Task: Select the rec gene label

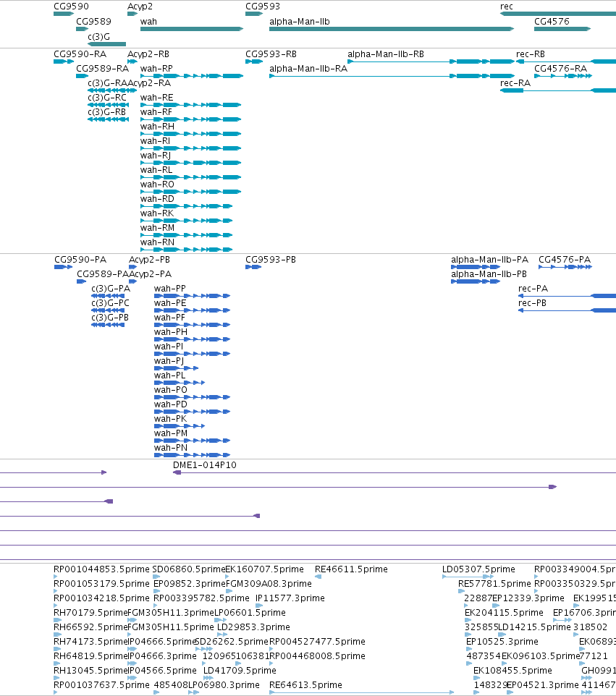Action: click(x=506, y=7)
